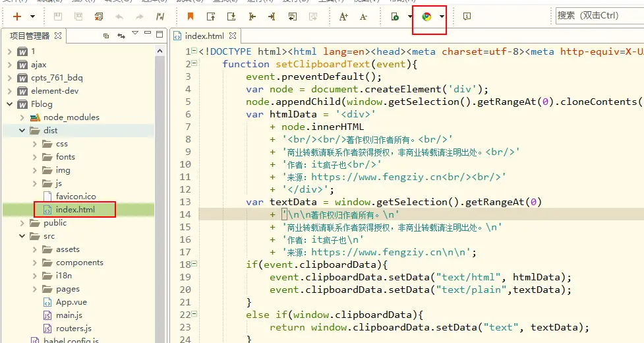Click the search box labeled 搜索 (双击Ctrl)
644x343 pixels.
(x=599, y=16)
